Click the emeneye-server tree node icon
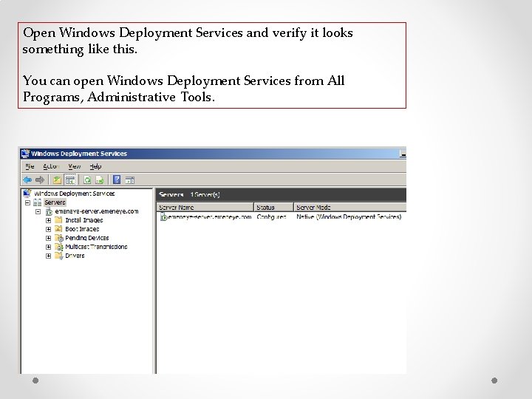The height and width of the screenshot is (399, 532). tap(49, 212)
